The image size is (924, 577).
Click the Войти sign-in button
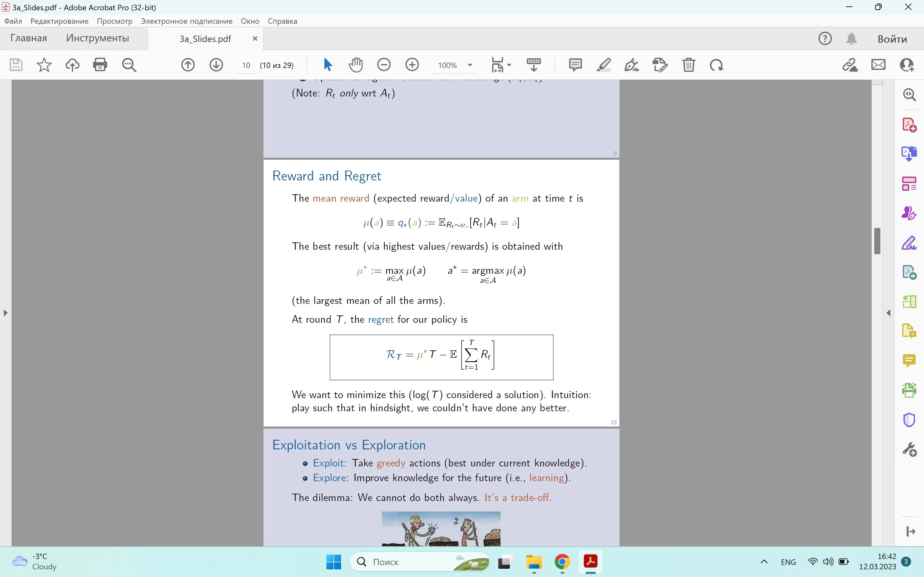click(x=892, y=39)
